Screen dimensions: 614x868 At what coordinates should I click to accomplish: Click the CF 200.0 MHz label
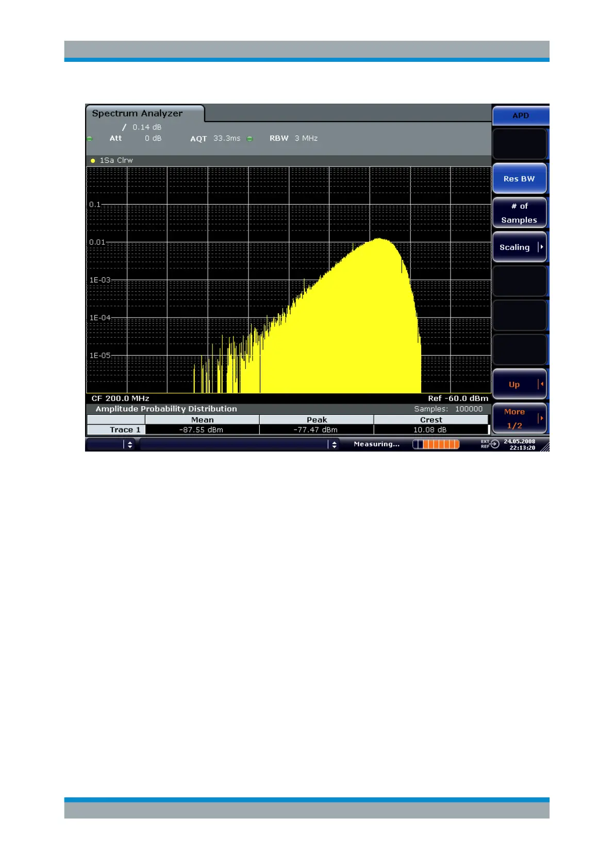[x=120, y=398]
